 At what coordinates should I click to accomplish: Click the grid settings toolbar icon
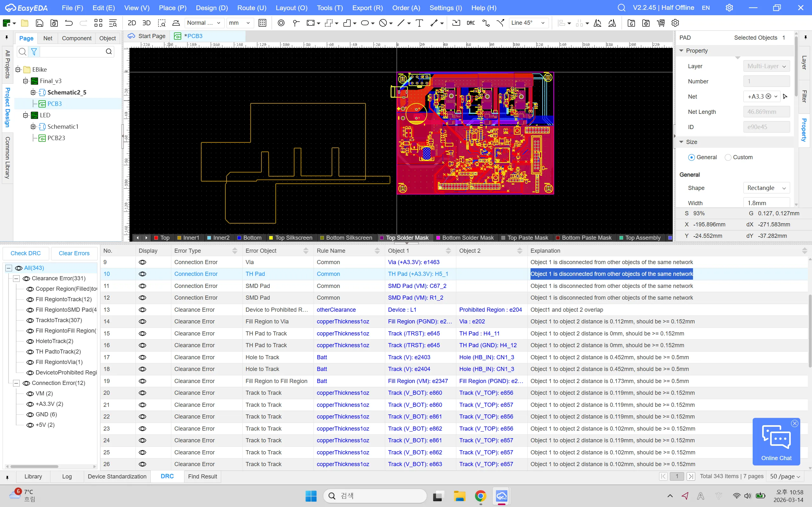[x=262, y=23]
